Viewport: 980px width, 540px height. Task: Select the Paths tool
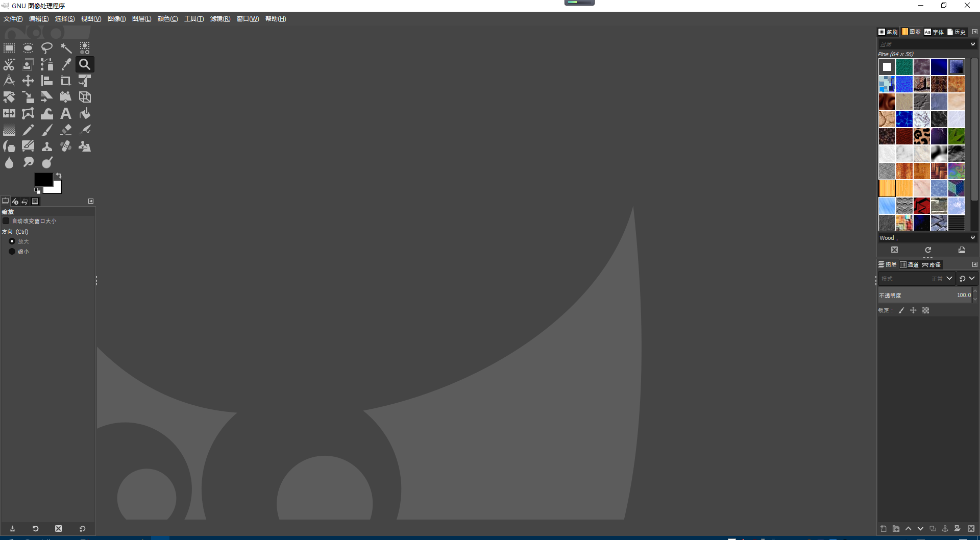click(x=47, y=64)
